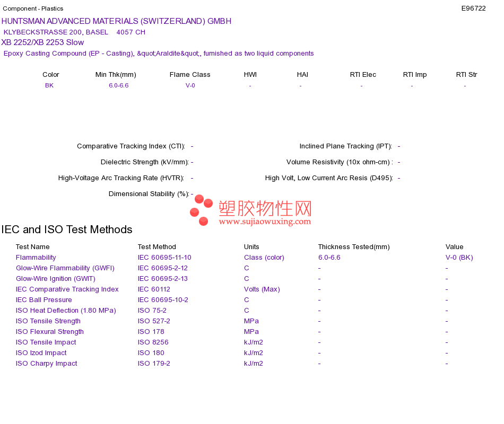The height and width of the screenshot is (424, 504).
Task: Click the Volts (Max) units cell
Action: (262, 289)
